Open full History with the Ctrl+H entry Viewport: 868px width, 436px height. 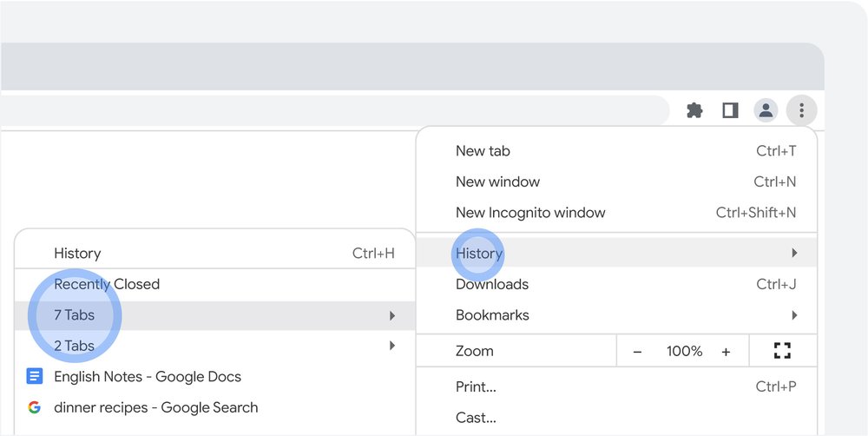[x=214, y=254]
